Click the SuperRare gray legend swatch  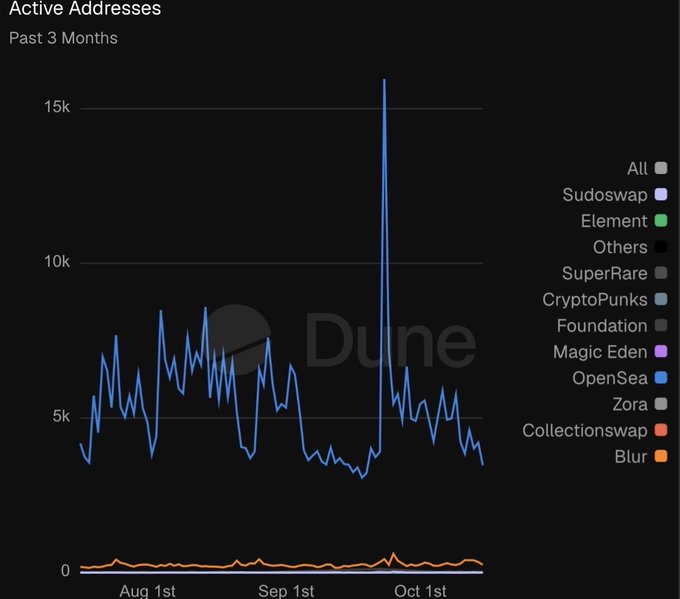point(660,273)
